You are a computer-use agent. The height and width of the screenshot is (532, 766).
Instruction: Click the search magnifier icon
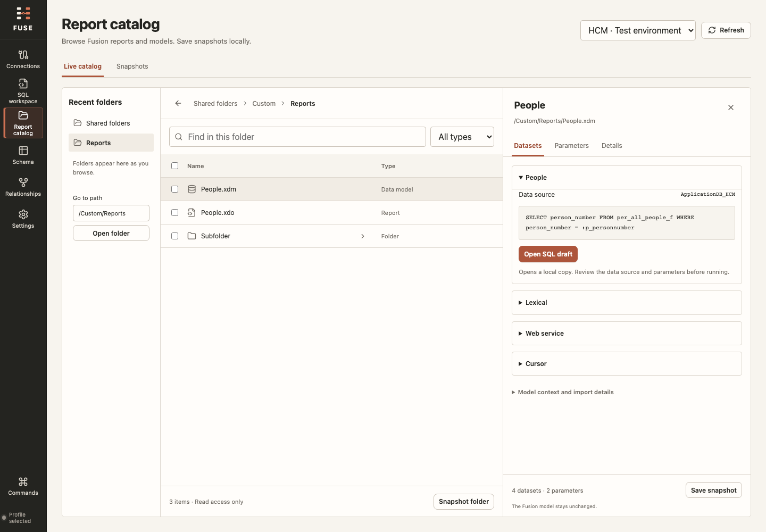(x=179, y=137)
